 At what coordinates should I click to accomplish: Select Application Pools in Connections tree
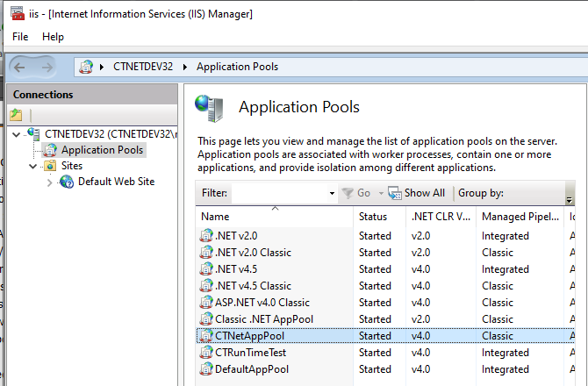point(102,150)
